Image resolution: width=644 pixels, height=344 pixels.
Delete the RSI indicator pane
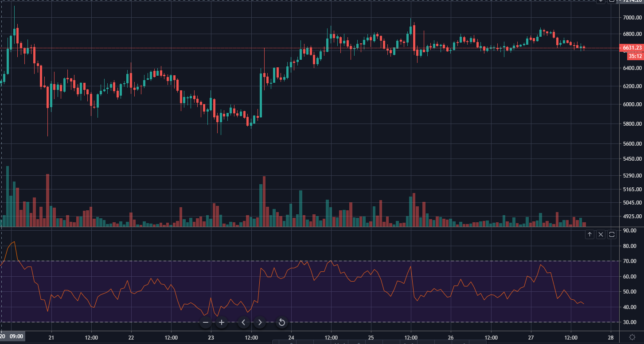click(x=601, y=235)
